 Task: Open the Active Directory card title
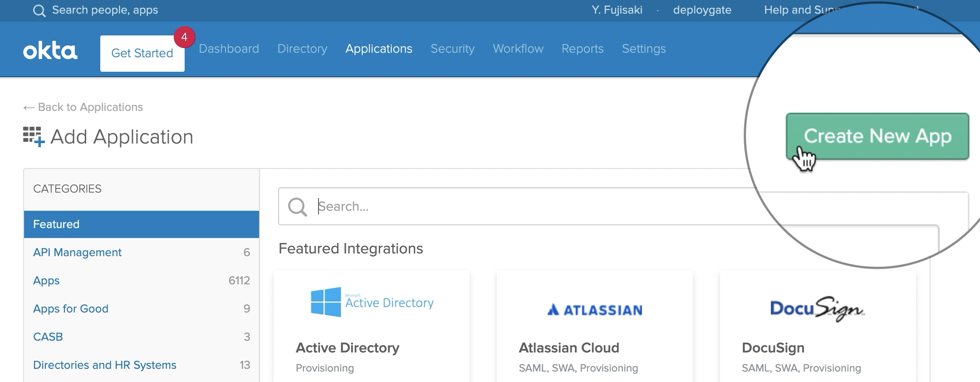point(348,348)
